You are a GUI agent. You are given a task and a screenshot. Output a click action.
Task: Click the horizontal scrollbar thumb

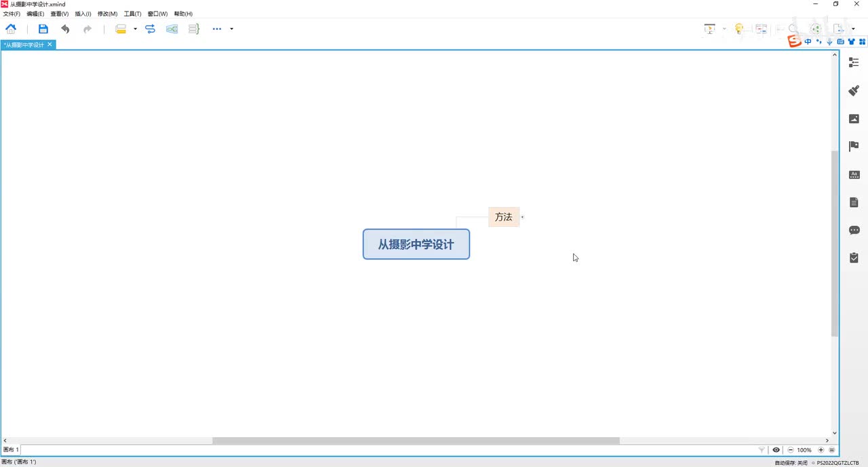click(416, 441)
